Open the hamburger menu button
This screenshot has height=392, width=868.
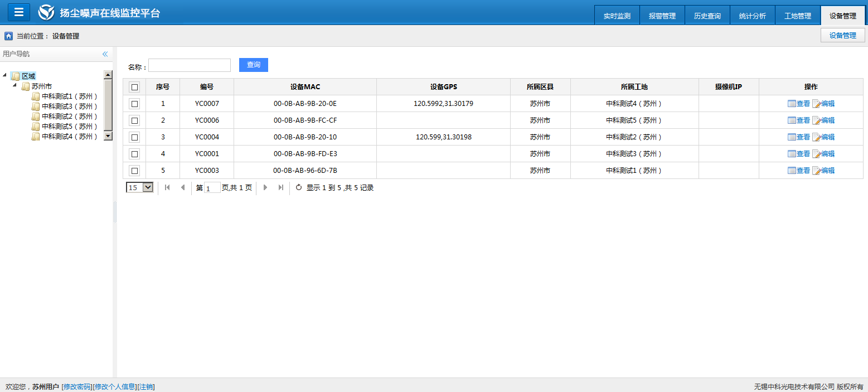pyautogui.click(x=18, y=12)
